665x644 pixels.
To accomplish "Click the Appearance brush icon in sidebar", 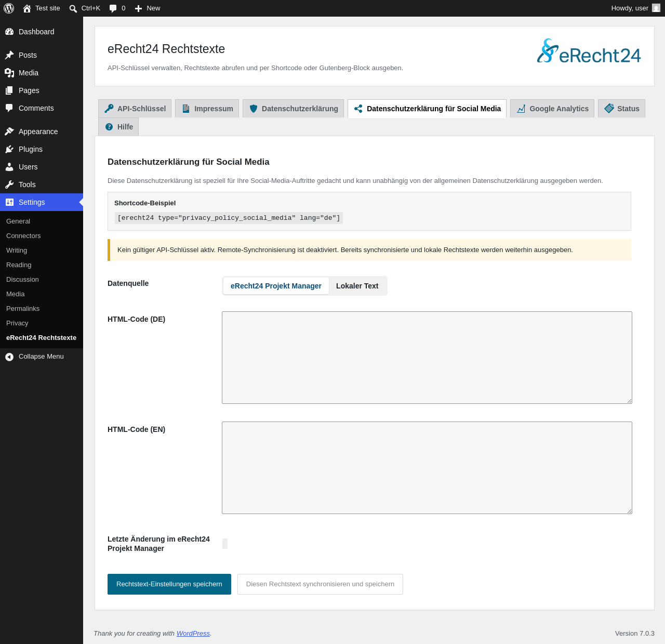I will [x=9, y=132].
